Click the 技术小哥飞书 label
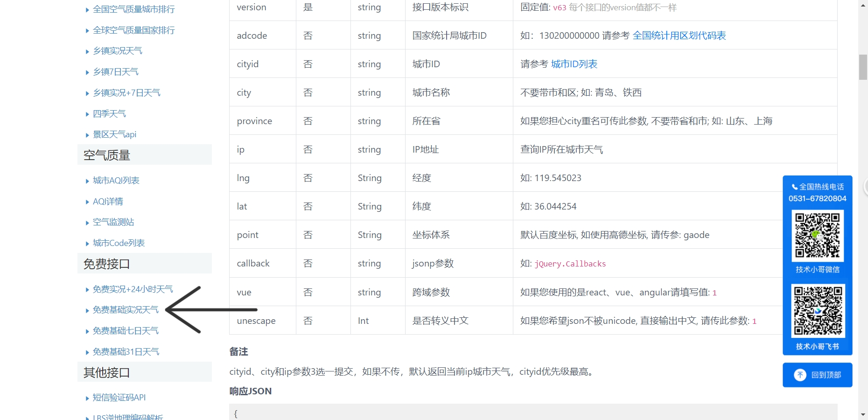This screenshot has height=420, width=868. pos(818,347)
